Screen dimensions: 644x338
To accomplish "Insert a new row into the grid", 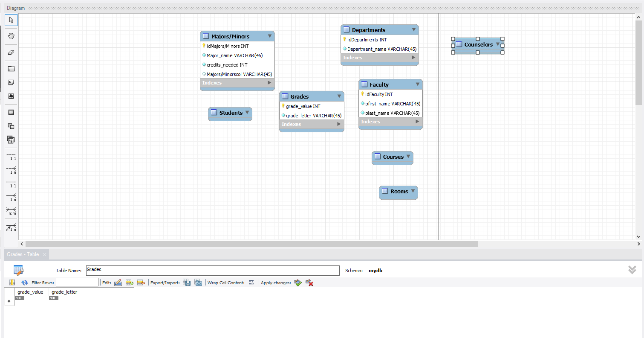I will coord(130,283).
